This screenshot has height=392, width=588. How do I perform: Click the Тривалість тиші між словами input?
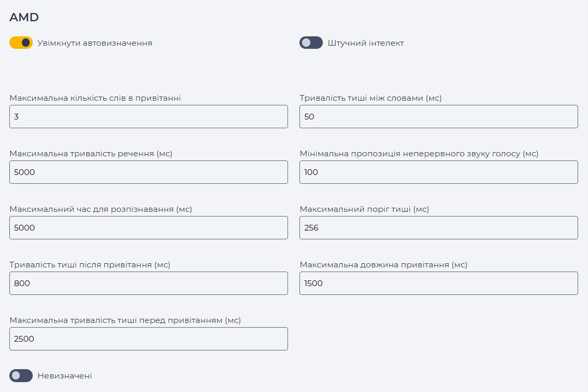click(439, 117)
